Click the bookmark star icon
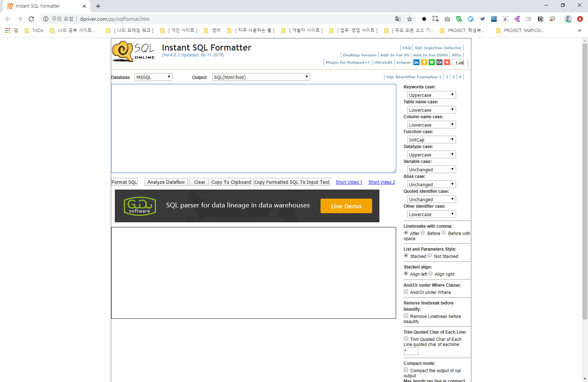This screenshot has width=588, height=382. pyautogui.click(x=410, y=19)
